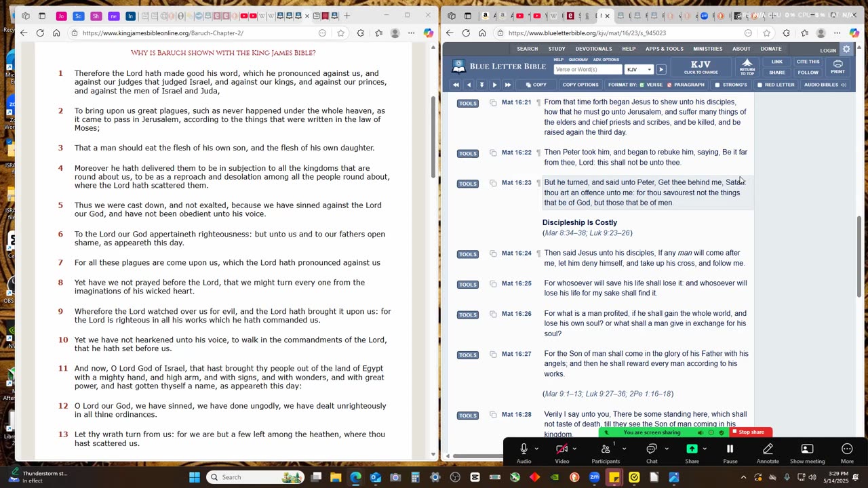Open Tools for Mat 16:21
Viewport: 868px width, 488px height.
pos(467,103)
